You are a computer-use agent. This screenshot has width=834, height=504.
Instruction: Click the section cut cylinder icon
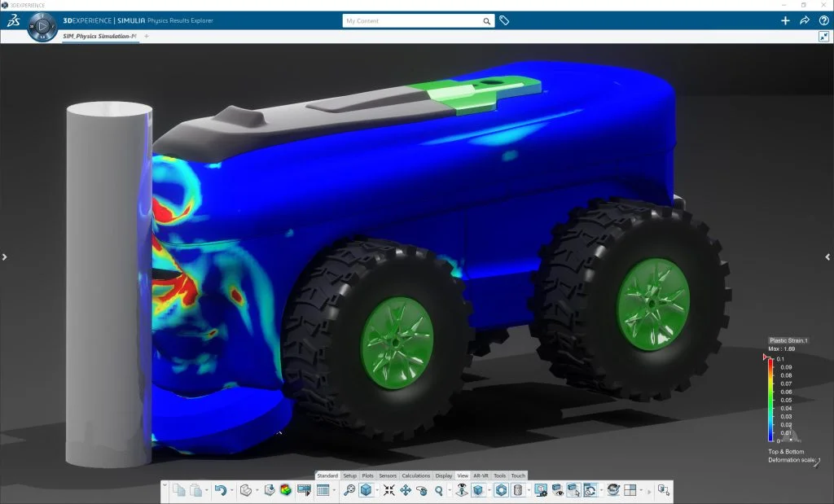tap(519, 490)
